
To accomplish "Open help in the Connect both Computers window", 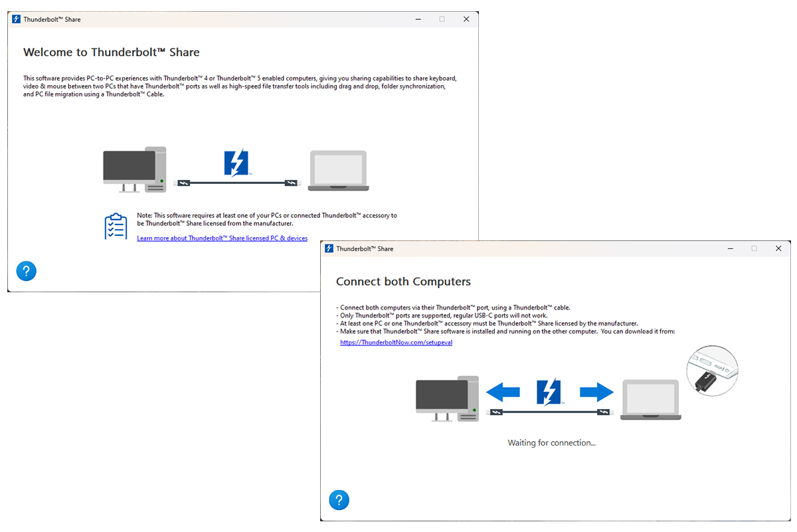I will 339,500.
